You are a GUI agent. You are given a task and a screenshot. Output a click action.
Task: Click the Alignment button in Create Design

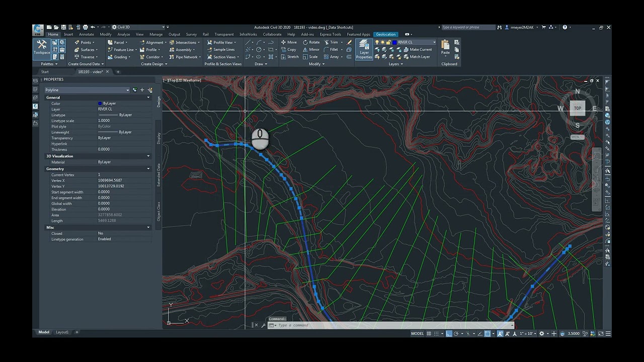pos(152,42)
